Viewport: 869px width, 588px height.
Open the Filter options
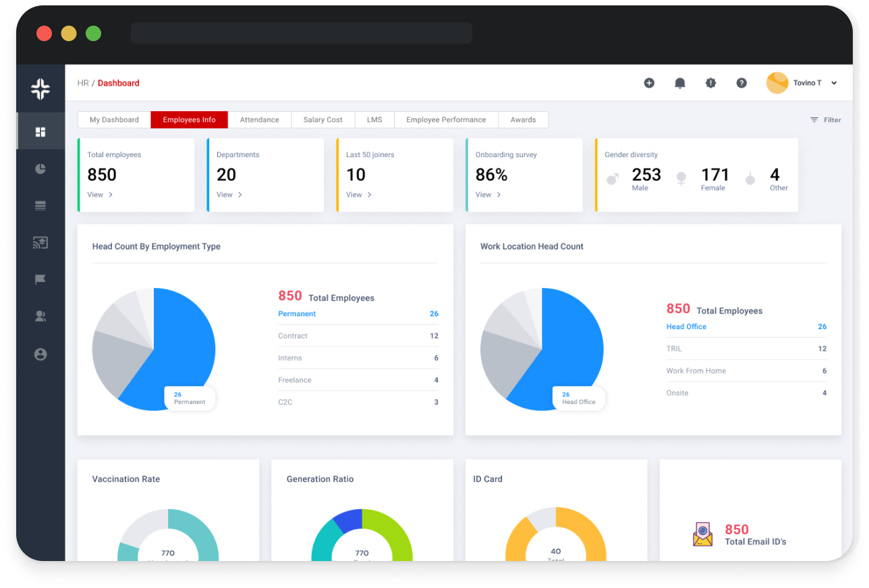click(x=825, y=120)
